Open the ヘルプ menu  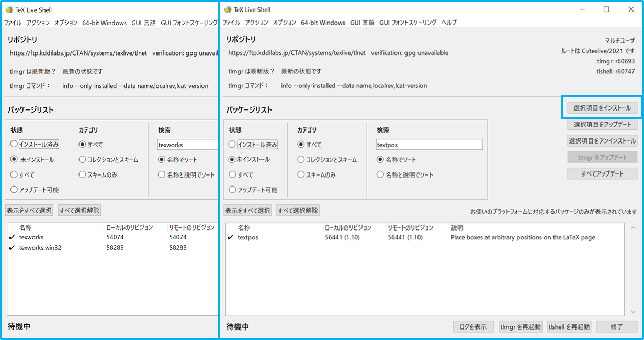(x=449, y=23)
